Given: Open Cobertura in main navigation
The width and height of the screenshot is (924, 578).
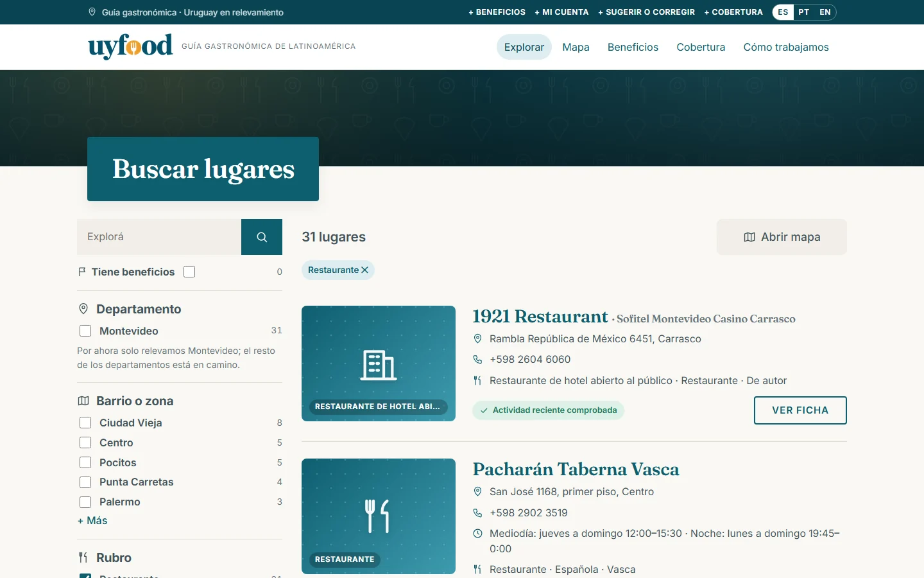Looking at the screenshot, I should [x=701, y=47].
